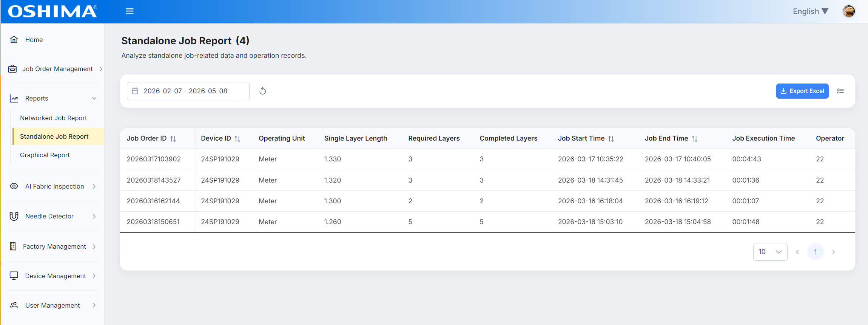The image size is (868, 325).
Task: Open the user avatar menu
Action: [x=849, y=11]
